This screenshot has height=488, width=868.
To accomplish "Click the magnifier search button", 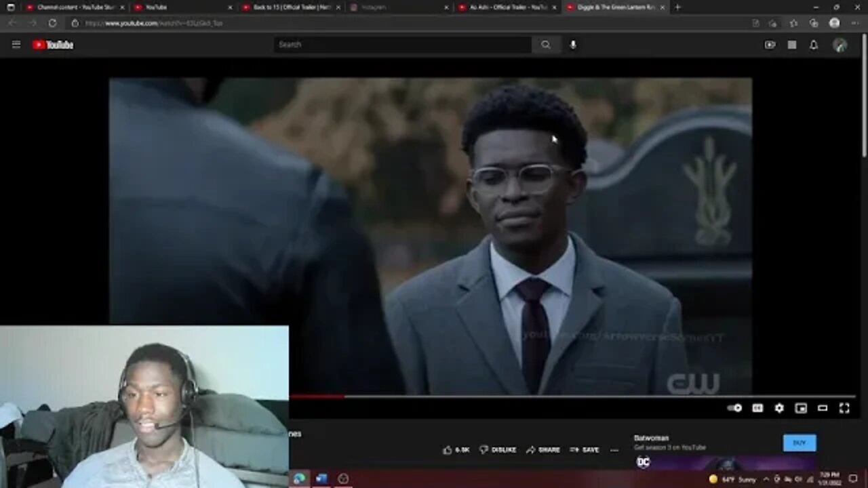I will 546,45.
